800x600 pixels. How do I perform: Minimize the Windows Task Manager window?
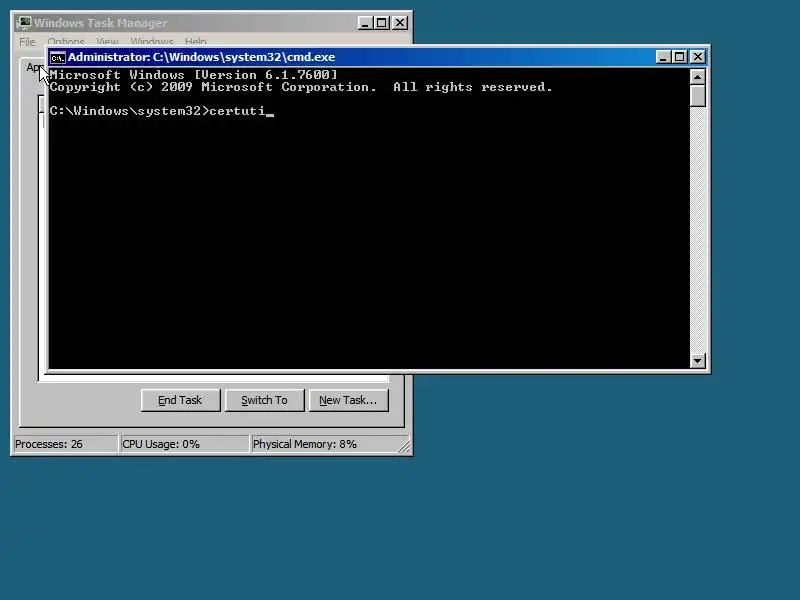(x=365, y=23)
